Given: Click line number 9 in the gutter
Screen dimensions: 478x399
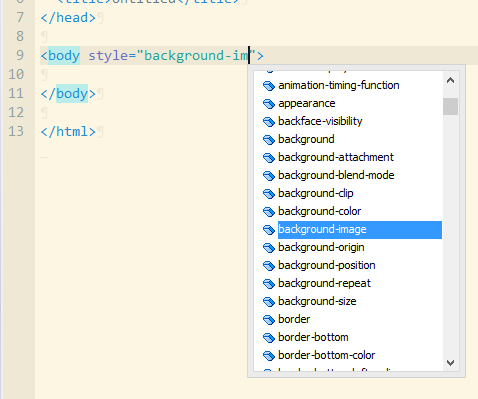Looking at the screenshot, I should tap(20, 55).
